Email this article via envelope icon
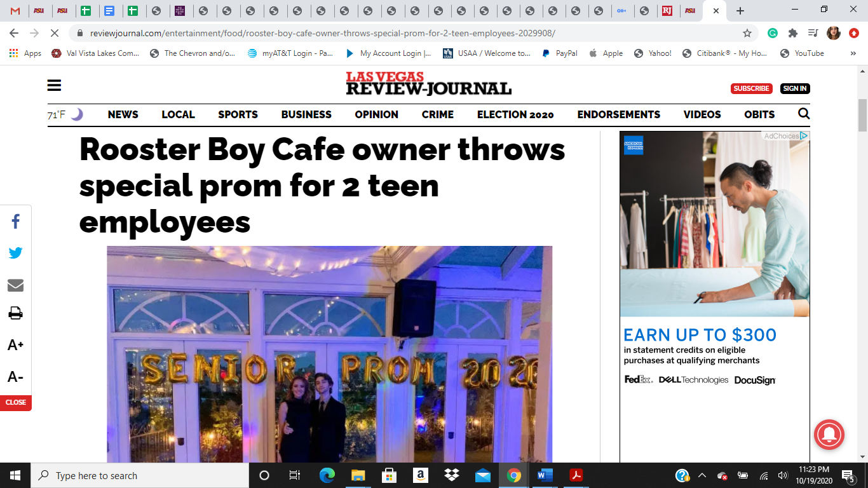Screen dimensions: 868x488 15,285
